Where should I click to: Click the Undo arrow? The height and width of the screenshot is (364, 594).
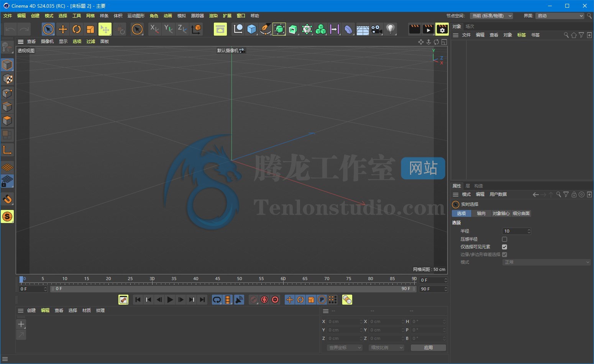point(10,29)
